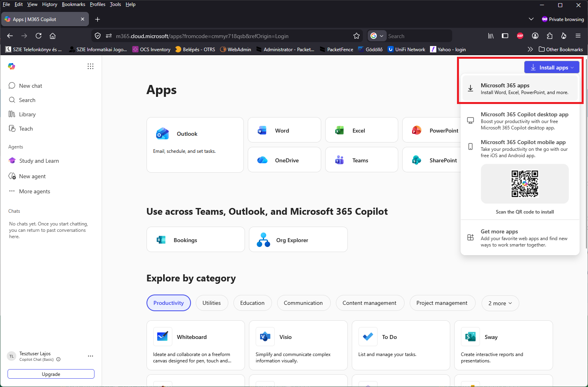Image resolution: width=588 pixels, height=387 pixels.
Task: Click the Copilot logo in the sidebar
Action: [x=12, y=66]
